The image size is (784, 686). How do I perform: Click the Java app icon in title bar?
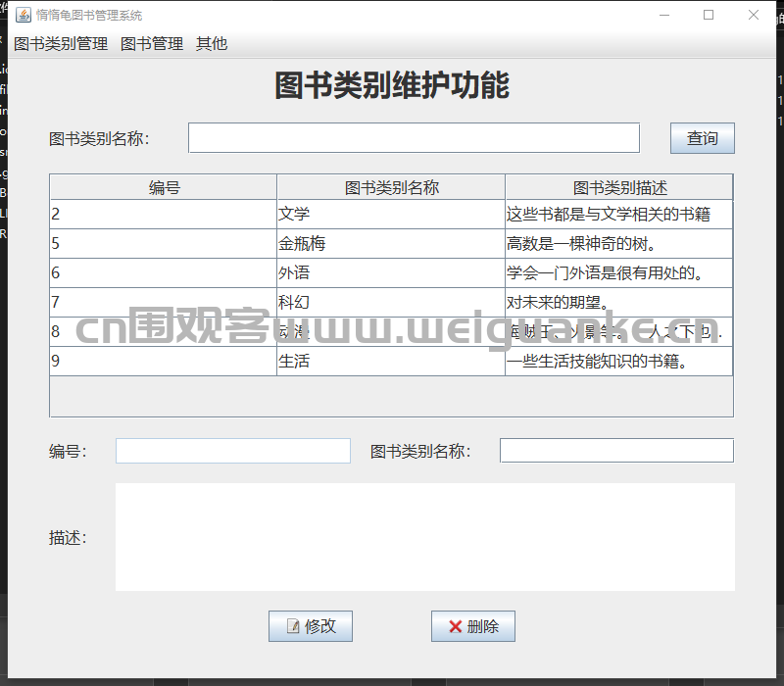point(23,15)
